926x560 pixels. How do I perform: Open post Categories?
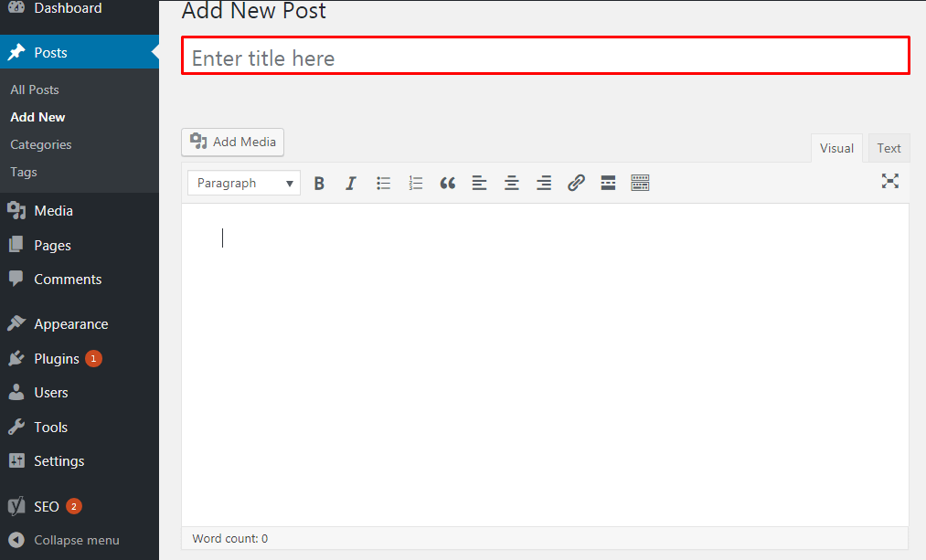(x=41, y=144)
